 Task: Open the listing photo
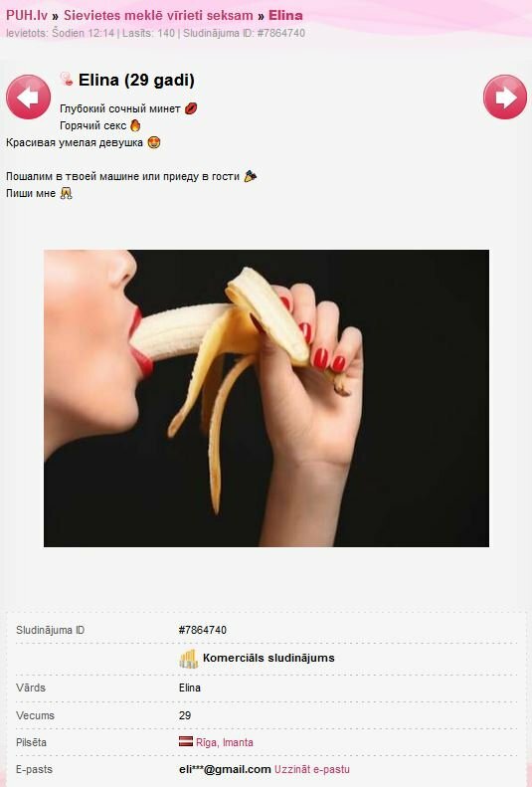pyautogui.click(x=266, y=398)
